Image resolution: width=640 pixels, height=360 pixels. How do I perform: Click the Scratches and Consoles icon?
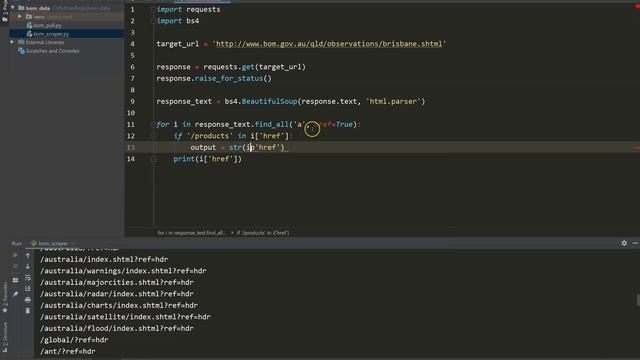(22, 51)
